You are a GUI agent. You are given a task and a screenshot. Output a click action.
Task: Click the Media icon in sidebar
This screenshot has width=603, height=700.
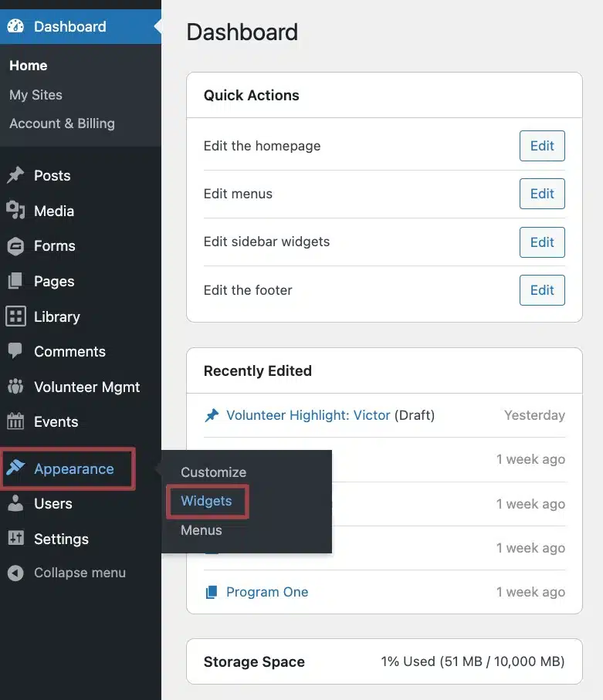15,210
